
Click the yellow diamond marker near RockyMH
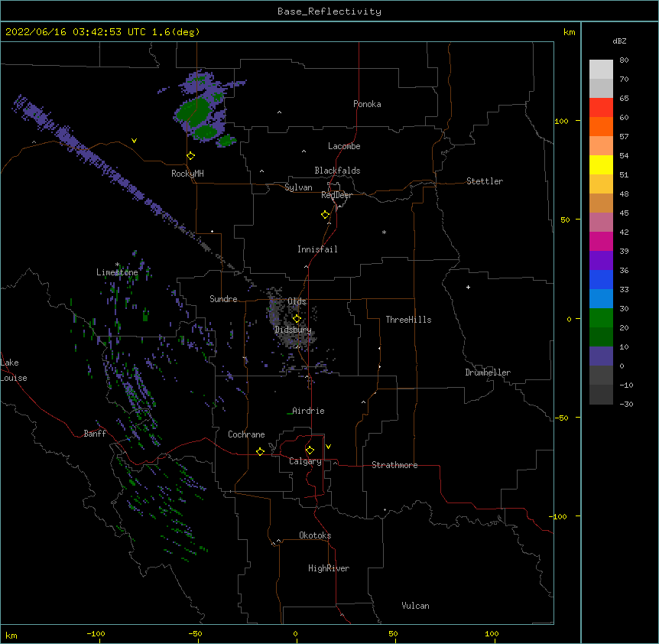coord(191,156)
